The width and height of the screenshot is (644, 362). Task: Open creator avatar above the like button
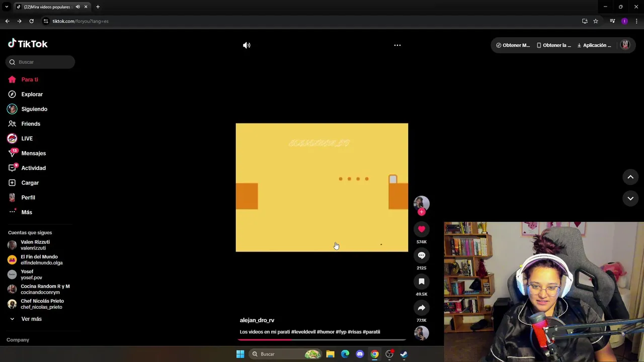click(x=422, y=203)
